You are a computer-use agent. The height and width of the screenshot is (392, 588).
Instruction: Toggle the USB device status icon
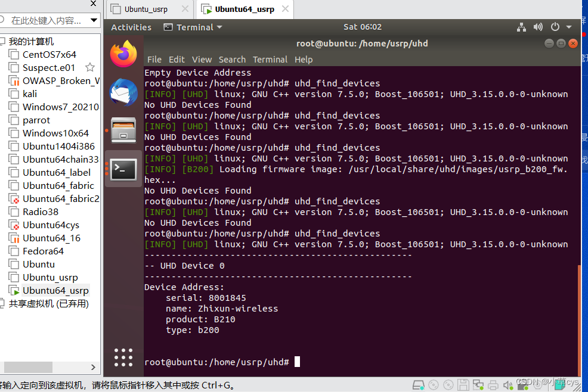point(524,385)
